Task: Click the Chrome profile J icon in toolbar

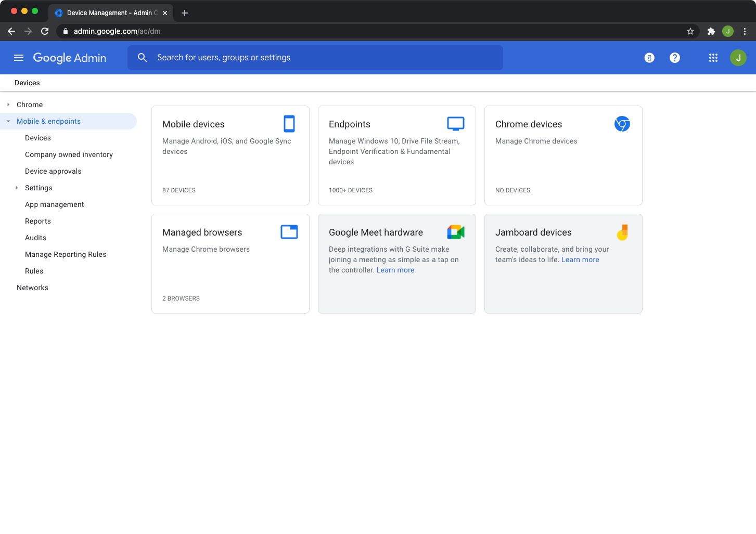Action: tap(728, 31)
